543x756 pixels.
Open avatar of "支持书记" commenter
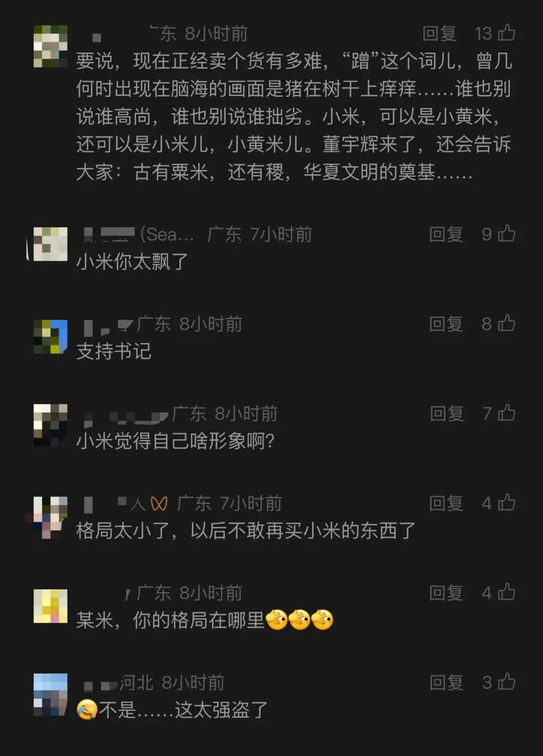pyautogui.click(x=50, y=337)
